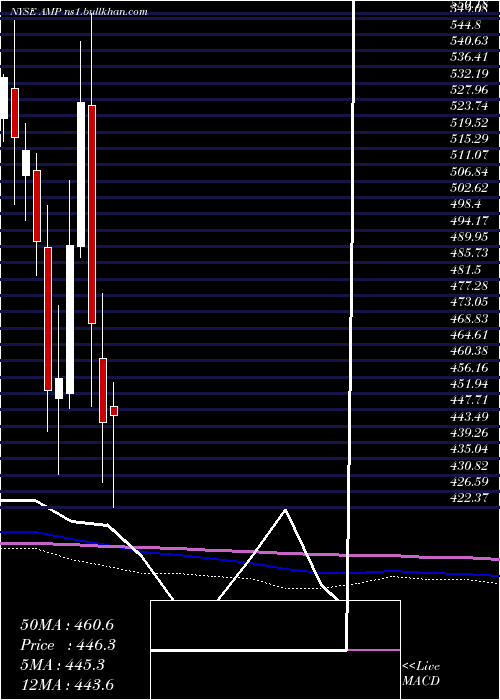Screen dimensions: 500x700
Task: Click the small white candle near 511.07
Action: (x=26, y=163)
